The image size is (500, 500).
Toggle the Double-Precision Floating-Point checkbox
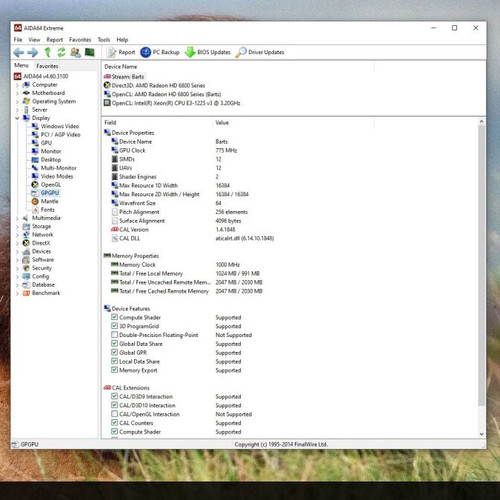point(114,335)
